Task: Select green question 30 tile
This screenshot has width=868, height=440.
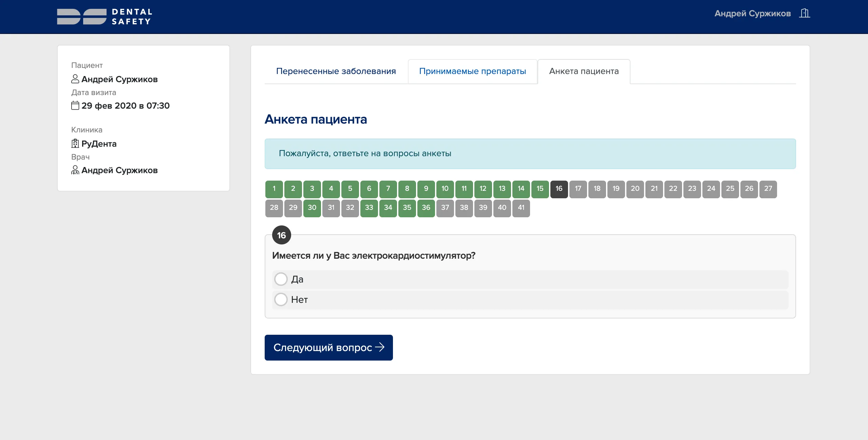Action: pos(312,208)
